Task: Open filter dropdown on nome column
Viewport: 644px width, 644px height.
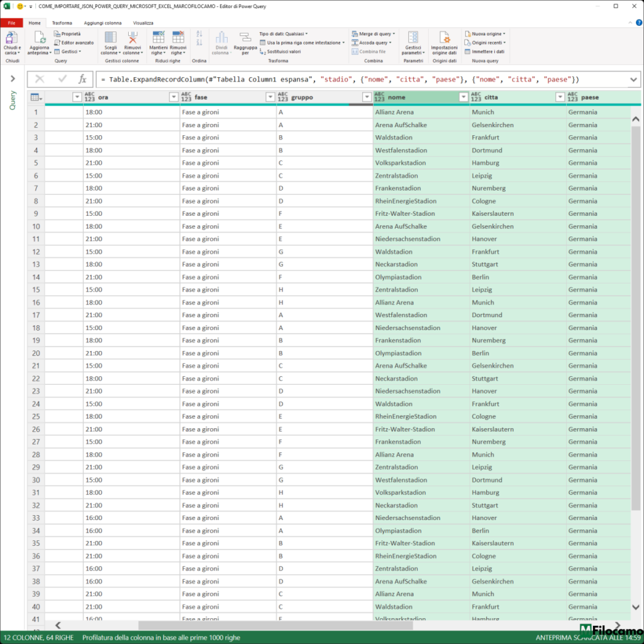Action: point(464,97)
